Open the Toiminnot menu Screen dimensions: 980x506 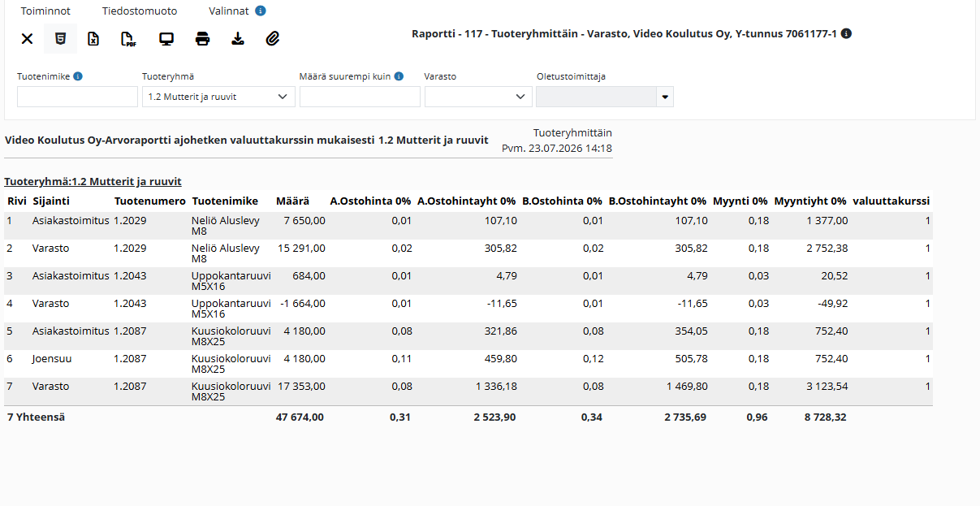(45, 11)
